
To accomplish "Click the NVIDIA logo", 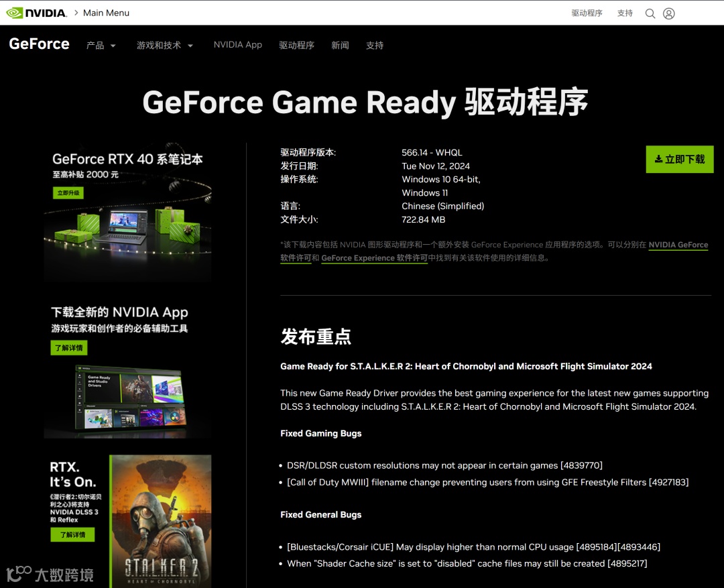I will 36,13.
